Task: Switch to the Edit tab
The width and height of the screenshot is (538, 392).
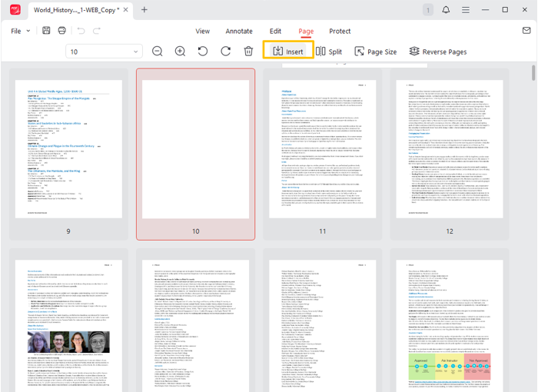Action: pos(275,31)
